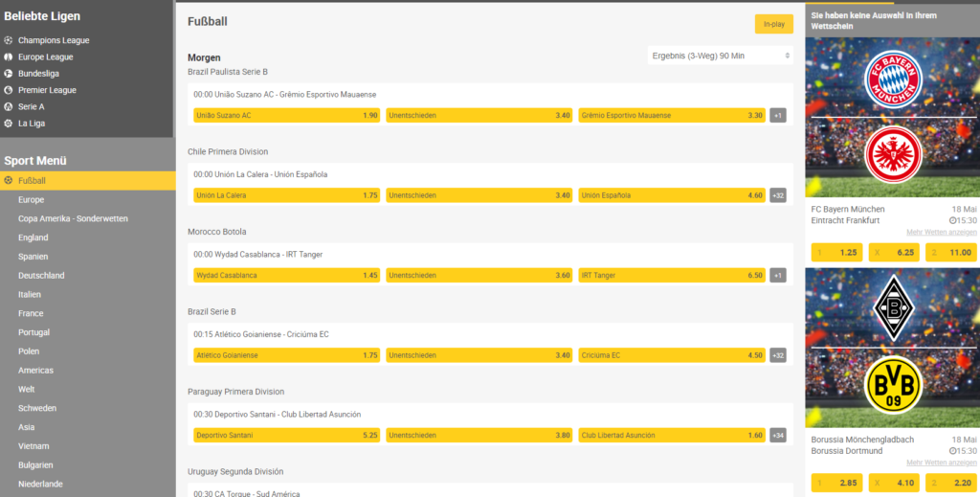Pick Mönchengladbach home win odds 2.85
Image resolution: width=980 pixels, height=497 pixels.
836,483
